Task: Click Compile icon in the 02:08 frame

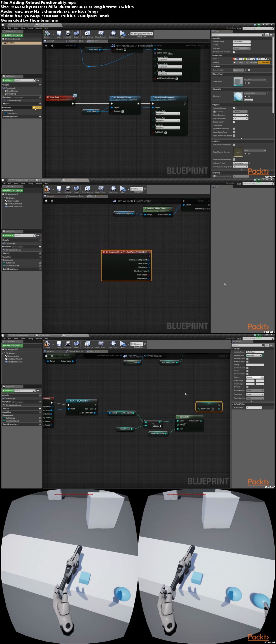Action: (47, 189)
